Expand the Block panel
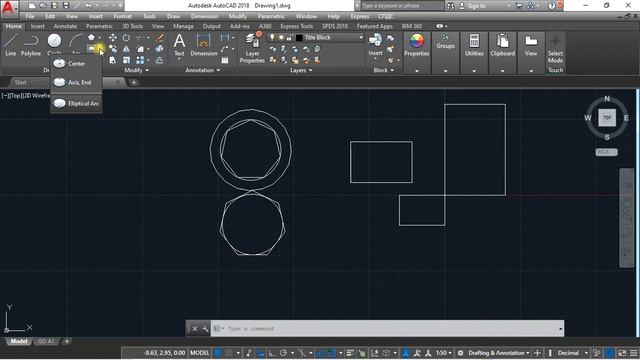 383,70
